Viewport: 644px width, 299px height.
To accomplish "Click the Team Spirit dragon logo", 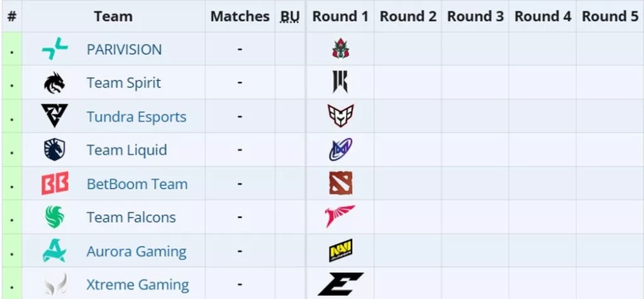I will [x=55, y=83].
